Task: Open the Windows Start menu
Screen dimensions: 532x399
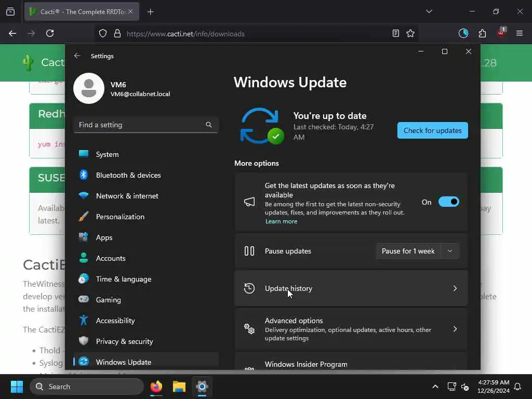Action: [17, 387]
